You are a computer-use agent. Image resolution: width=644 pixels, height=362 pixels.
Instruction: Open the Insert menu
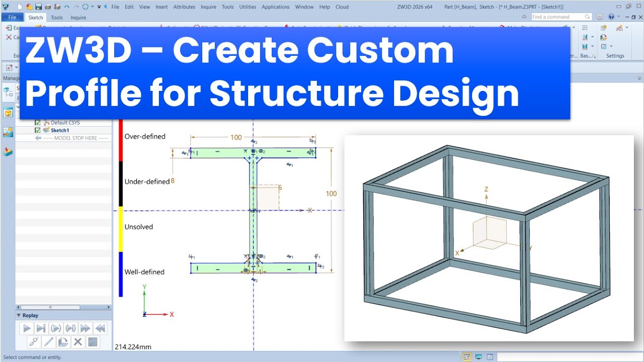coord(162,7)
